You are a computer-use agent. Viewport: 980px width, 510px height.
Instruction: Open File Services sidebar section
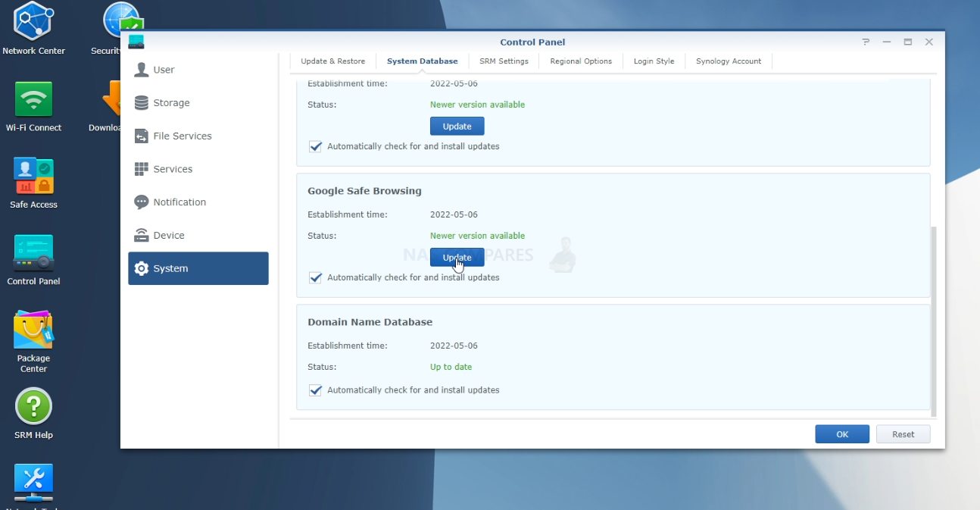click(x=198, y=136)
